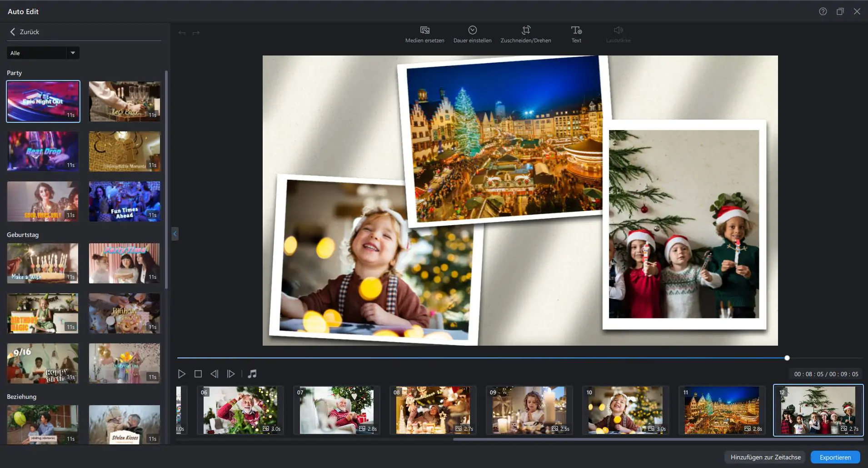Undo the last action
Viewport: 868px width, 468px height.
pyautogui.click(x=182, y=33)
